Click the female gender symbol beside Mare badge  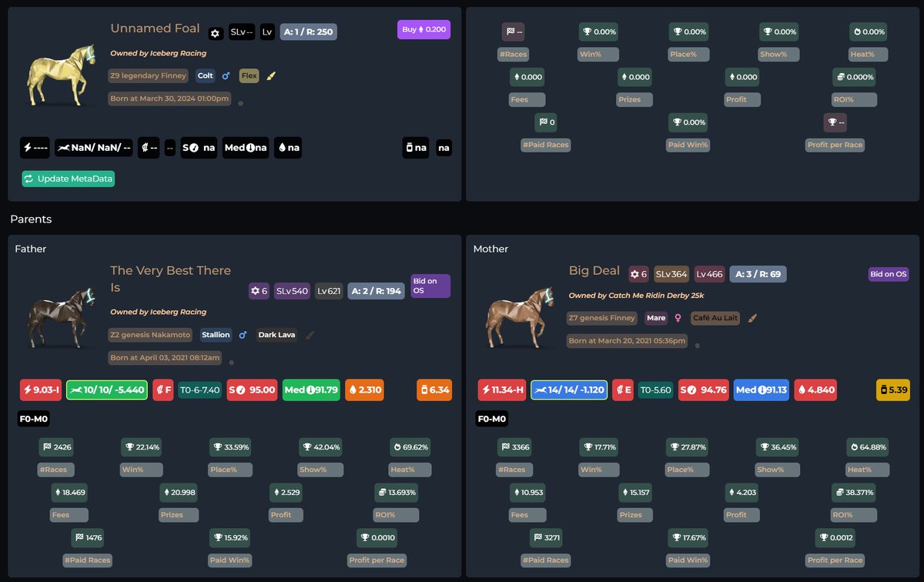678,317
